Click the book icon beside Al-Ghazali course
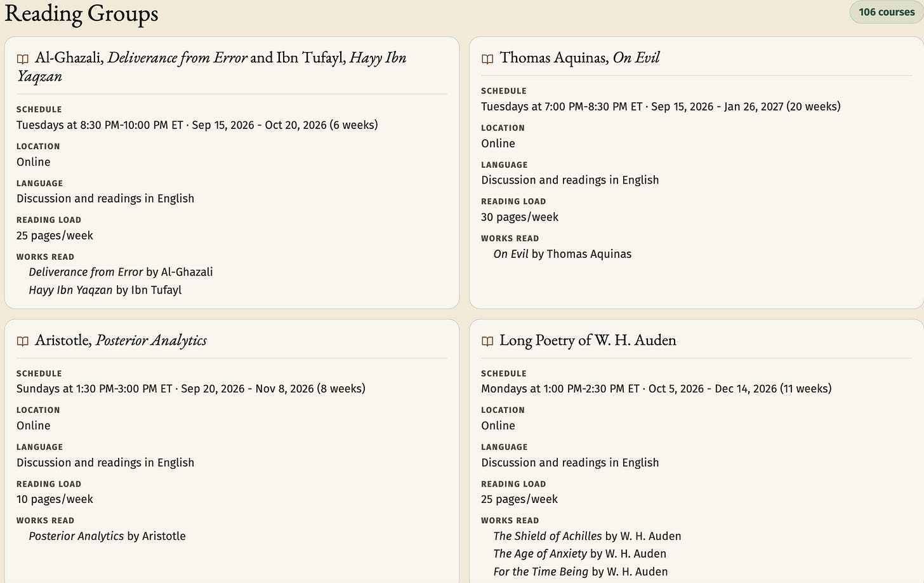Screen dimensions: 924x583 23,59
